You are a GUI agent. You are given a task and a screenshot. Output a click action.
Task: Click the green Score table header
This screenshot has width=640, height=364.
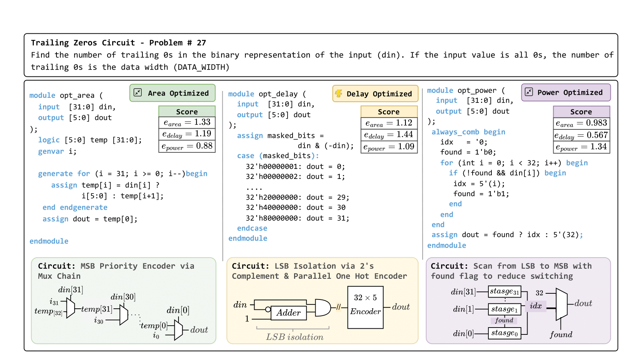[187, 111]
